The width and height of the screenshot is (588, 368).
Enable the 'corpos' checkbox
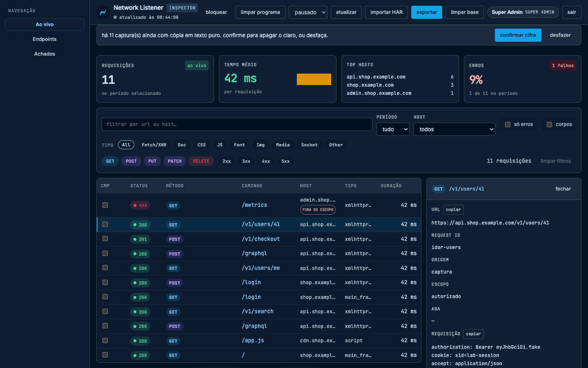tap(549, 124)
